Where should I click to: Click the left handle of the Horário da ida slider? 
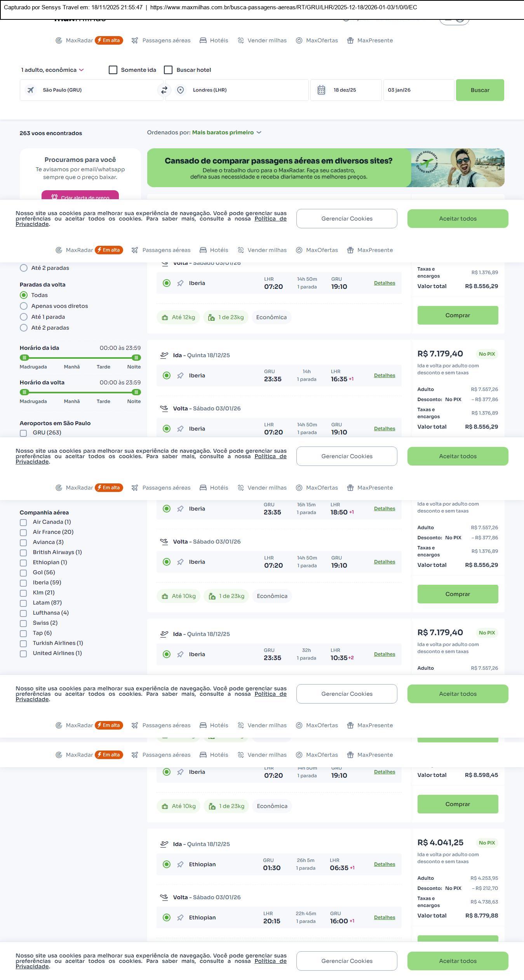click(24, 358)
